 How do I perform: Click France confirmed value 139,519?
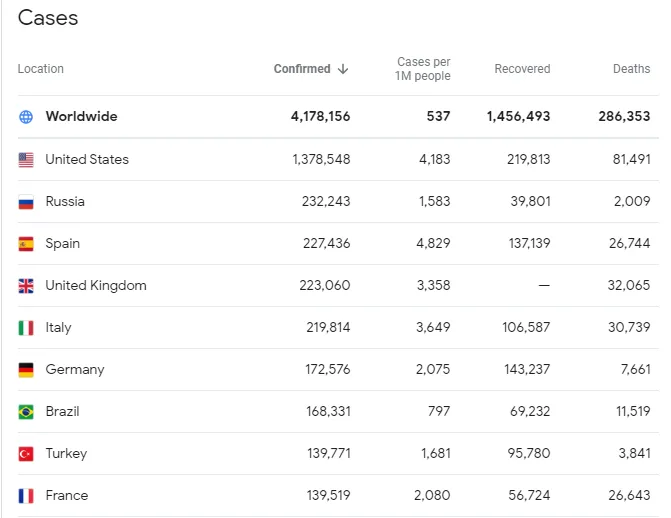pyautogui.click(x=329, y=495)
